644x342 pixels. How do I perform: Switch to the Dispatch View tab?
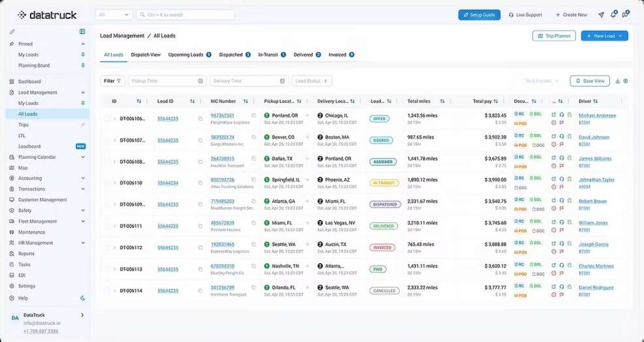pos(146,55)
